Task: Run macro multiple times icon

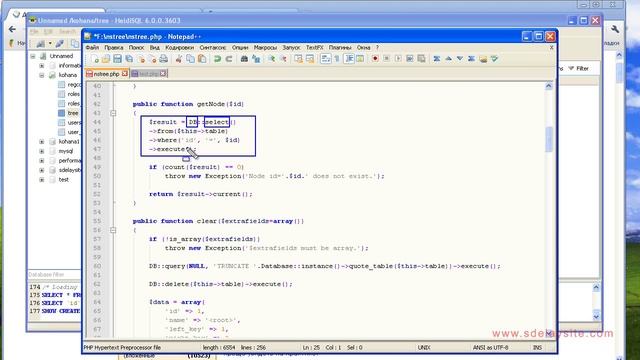Action: point(410,59)
